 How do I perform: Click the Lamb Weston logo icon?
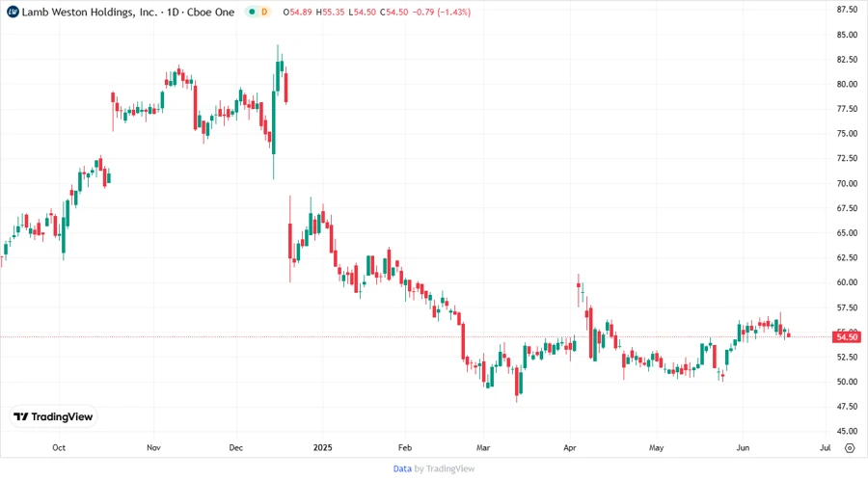point(13,12)
